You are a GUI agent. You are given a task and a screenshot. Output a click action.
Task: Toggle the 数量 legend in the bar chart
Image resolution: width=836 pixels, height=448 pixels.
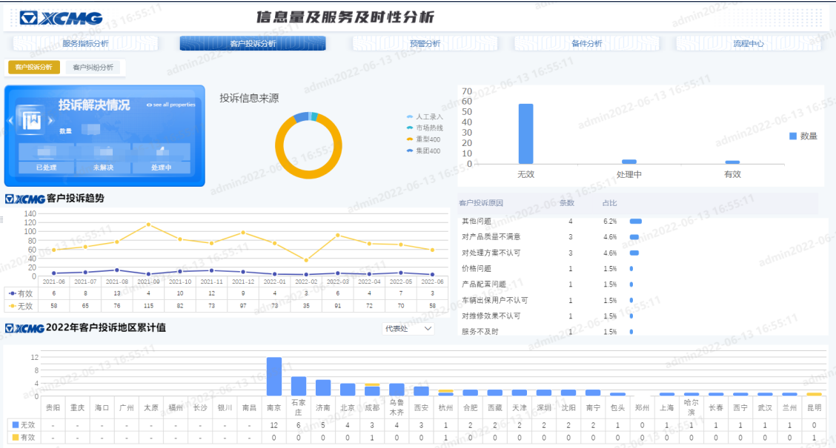coord(803,137)
